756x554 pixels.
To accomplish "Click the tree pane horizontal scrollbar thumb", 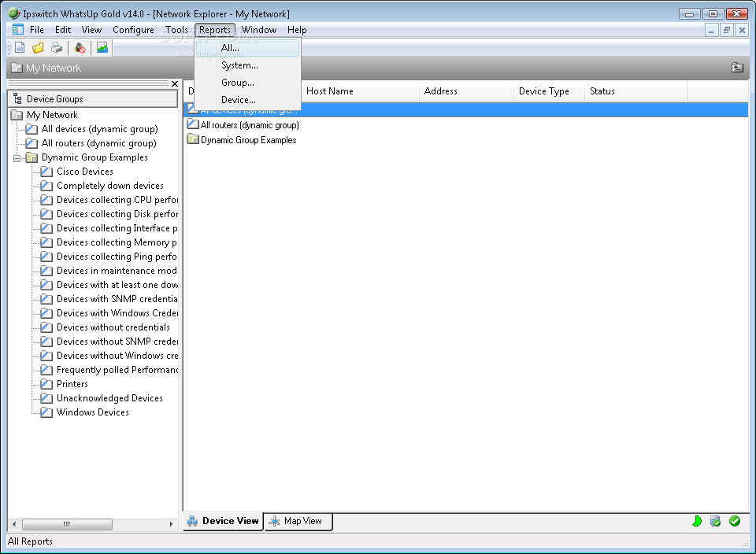I will click(x=67, y=524).
